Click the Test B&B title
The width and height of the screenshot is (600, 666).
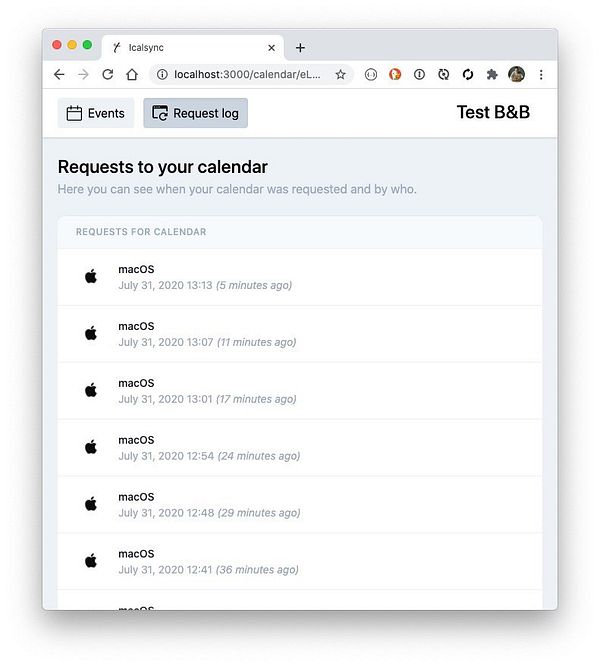pyautogui.click(x=493, y=112)
